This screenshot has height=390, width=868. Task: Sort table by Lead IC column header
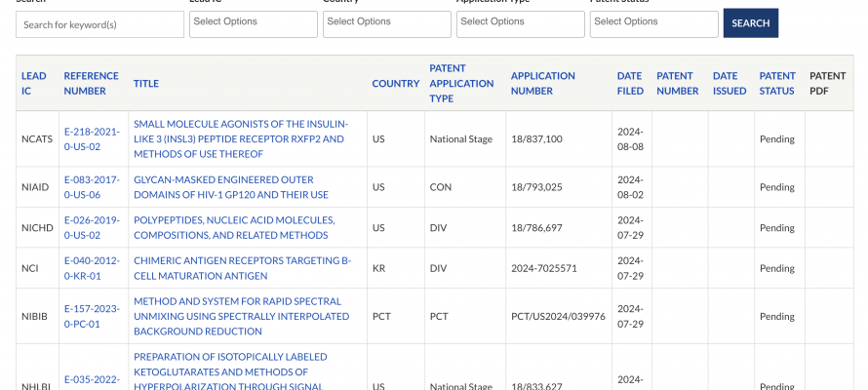coord(34,84)
